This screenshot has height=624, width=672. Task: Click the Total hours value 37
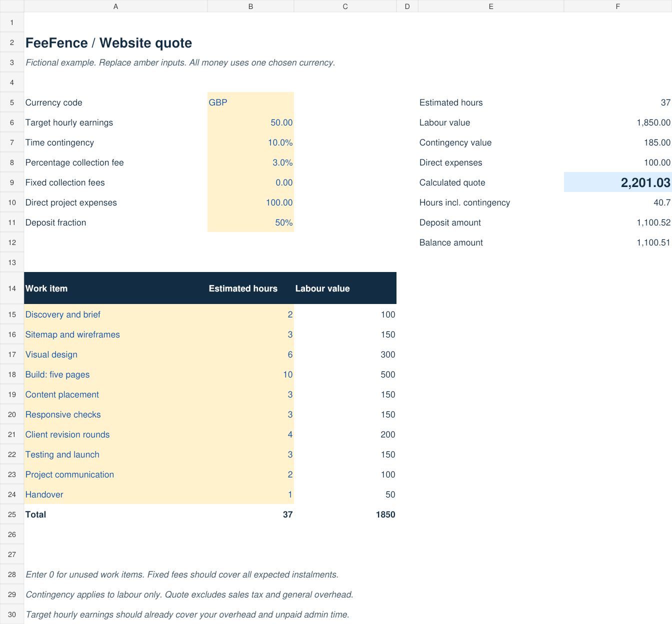point(250,514)
